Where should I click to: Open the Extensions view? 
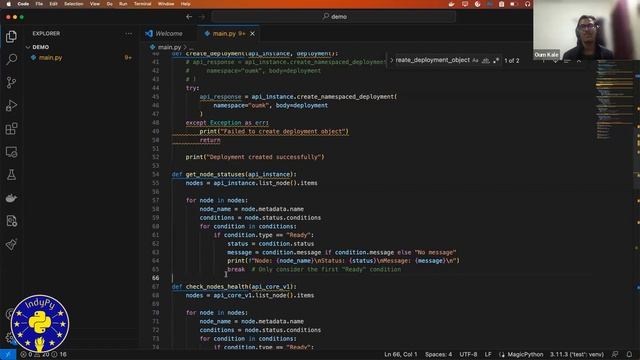(x=11, y=129)
